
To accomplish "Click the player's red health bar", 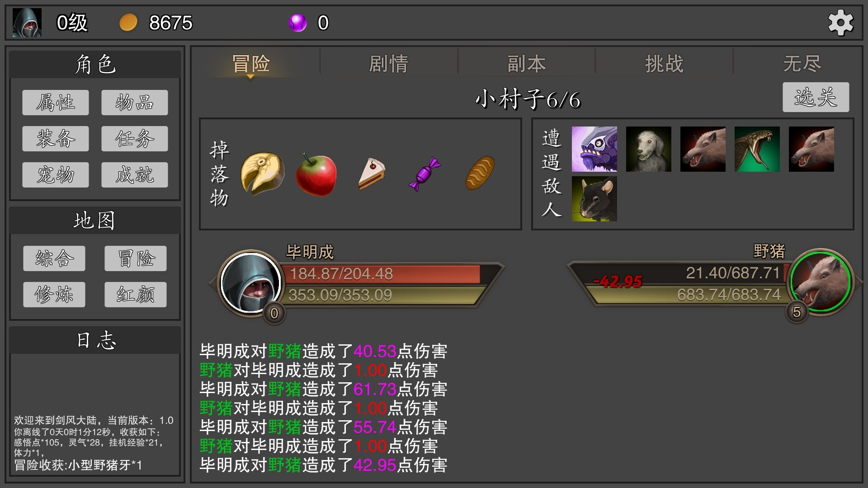I will tap(382, 274).
